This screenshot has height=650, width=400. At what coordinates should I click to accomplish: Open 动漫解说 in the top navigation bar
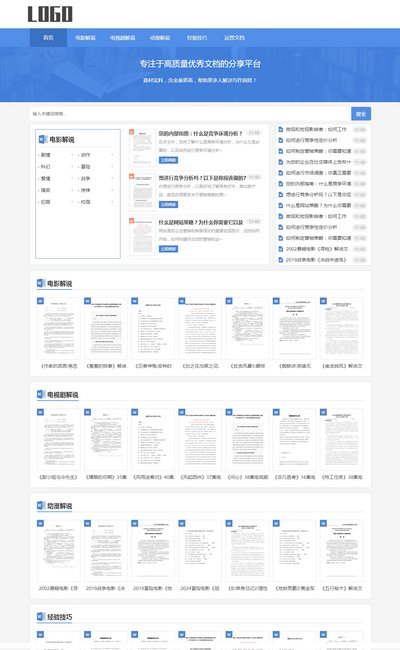[160, 38]
